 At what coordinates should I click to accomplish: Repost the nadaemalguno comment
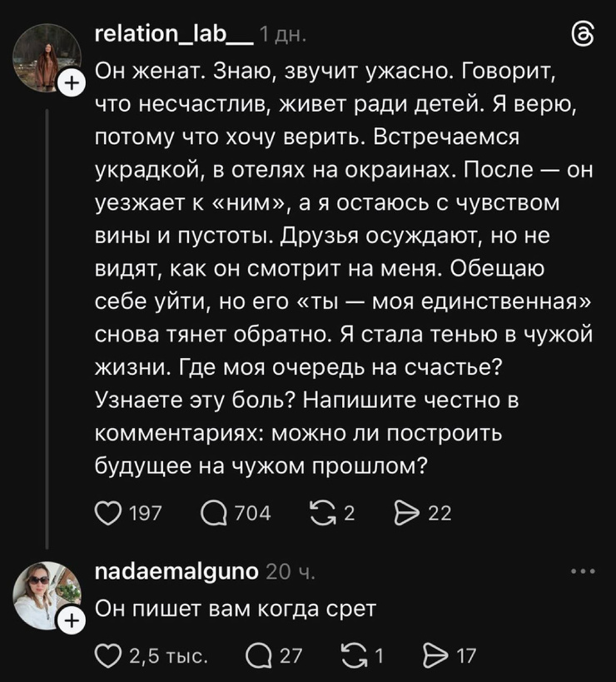(354, 655)
